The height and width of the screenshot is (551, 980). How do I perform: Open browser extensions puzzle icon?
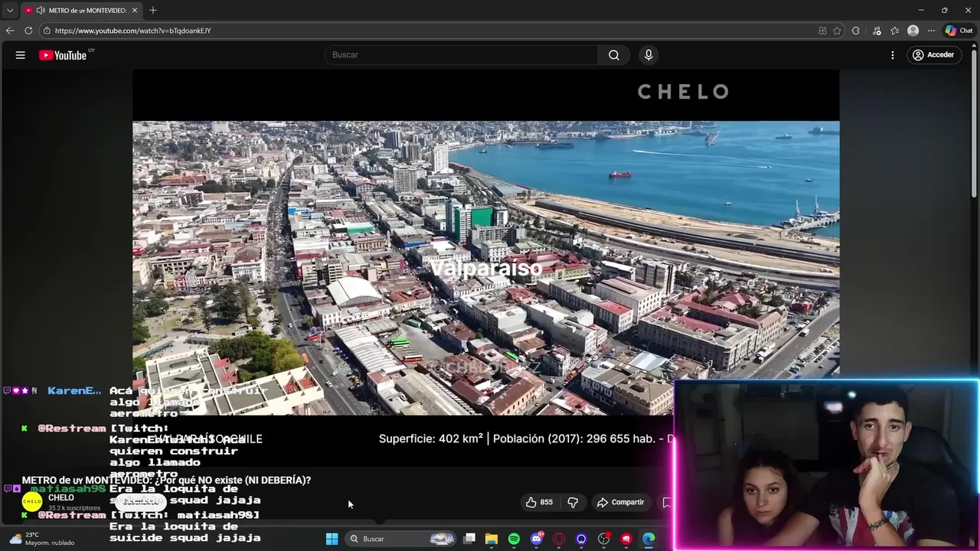coord(856,31)
